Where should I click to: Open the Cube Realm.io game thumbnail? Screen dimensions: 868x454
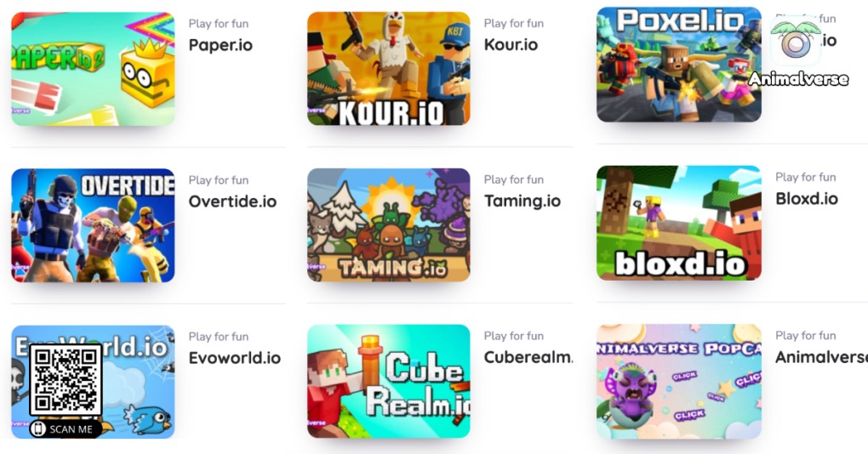coord(389,381)
